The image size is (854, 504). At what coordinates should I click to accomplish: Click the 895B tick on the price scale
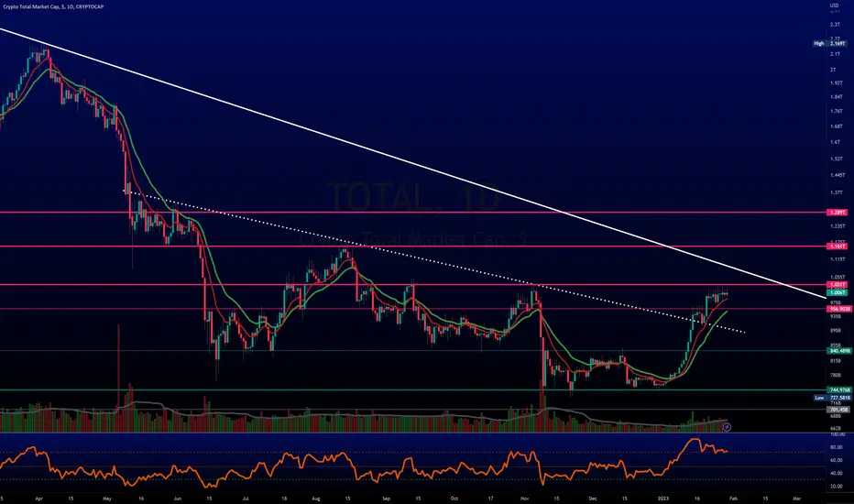[x=836, y=331]
